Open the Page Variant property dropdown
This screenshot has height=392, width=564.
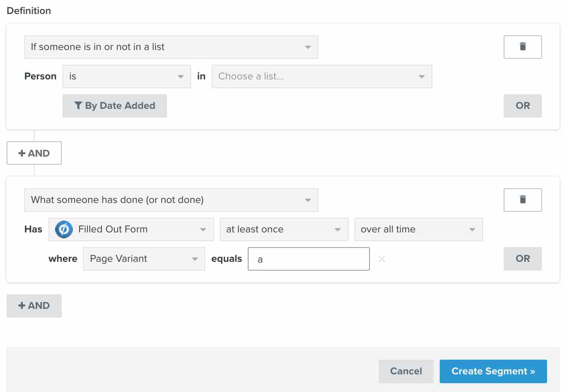coord(143,259)
